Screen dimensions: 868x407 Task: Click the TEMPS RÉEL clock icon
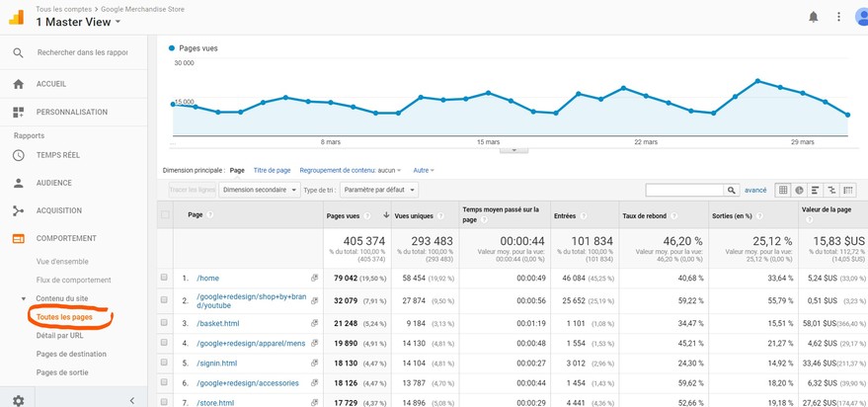18,155
